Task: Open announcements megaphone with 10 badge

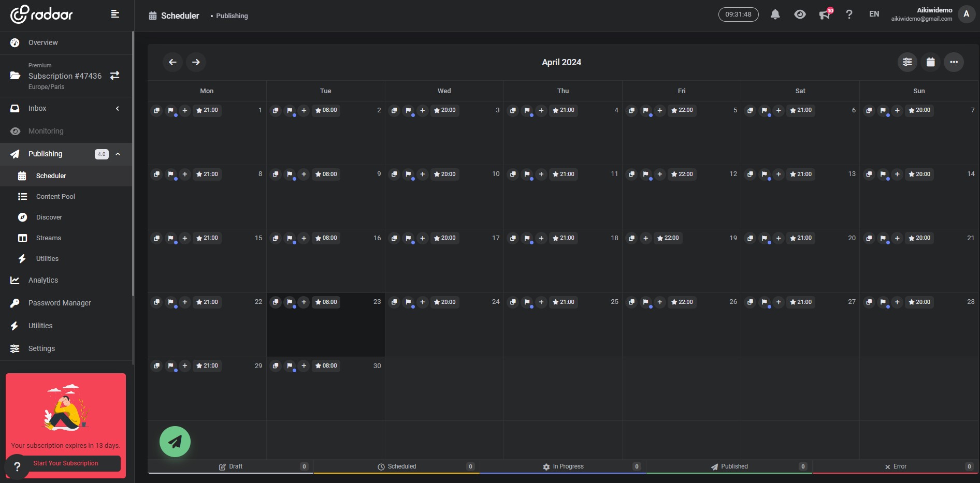Action: [825, 14]
